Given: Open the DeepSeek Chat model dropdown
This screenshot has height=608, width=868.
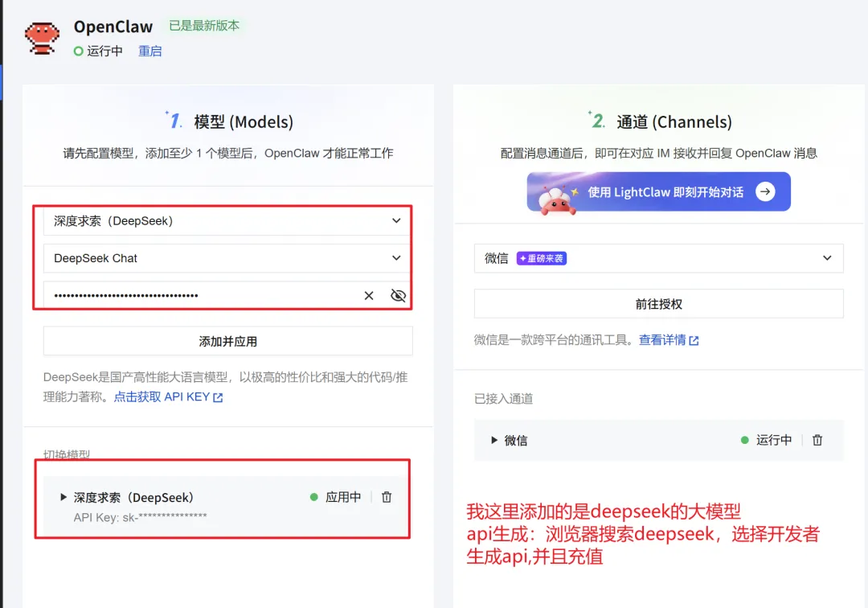Looking at the screenshot, I should [x=227, y=258].
